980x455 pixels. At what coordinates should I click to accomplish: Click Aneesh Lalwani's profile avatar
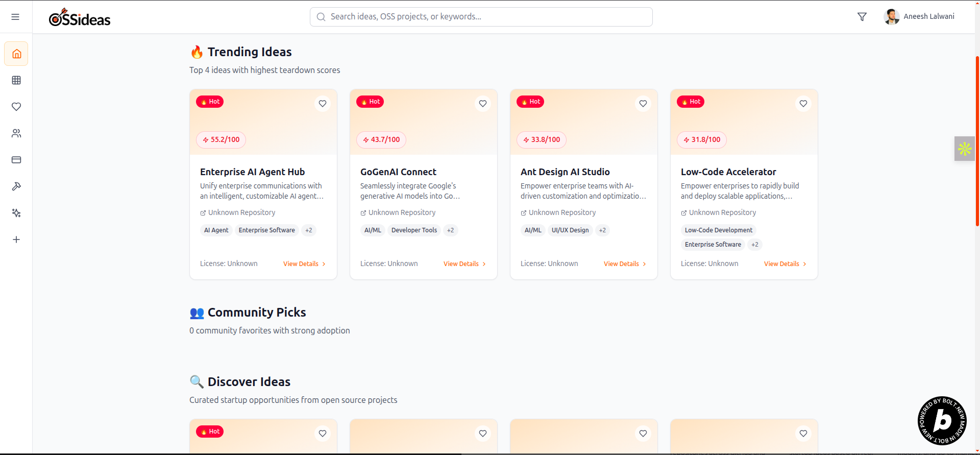[x=891, y=17]
